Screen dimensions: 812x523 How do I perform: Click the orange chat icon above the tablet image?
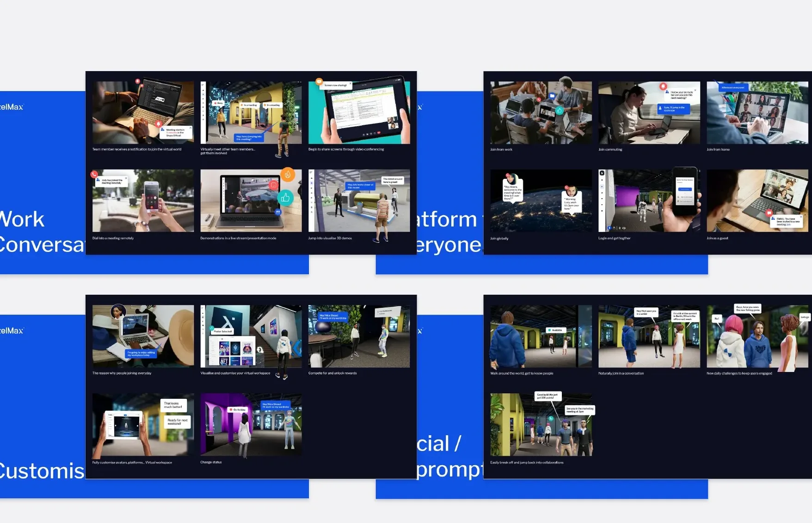coord(319,82)
